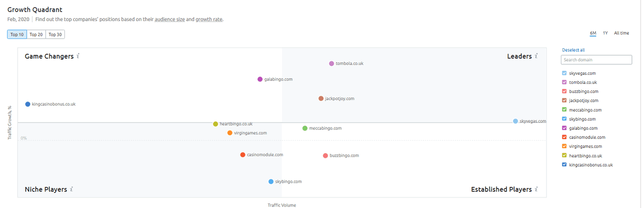644x208 pixels.
Task: Click the galabingo.com chart label
Action: point(279,79)
